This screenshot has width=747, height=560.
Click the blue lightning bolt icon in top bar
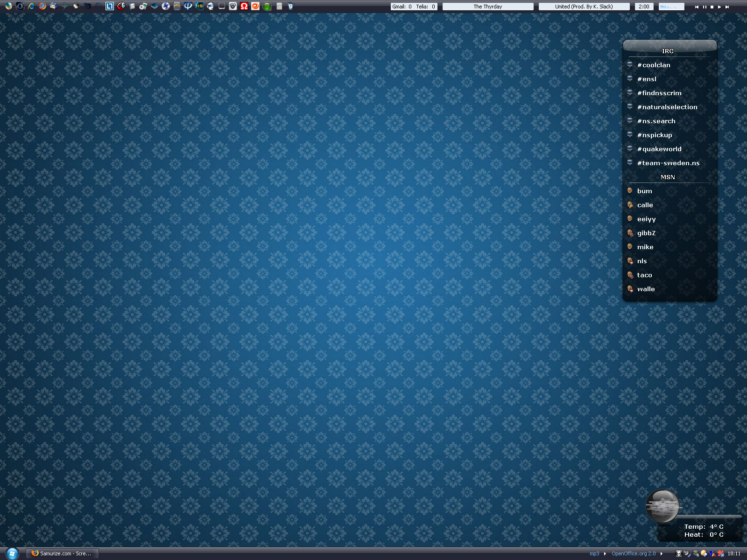click(166, 6)
